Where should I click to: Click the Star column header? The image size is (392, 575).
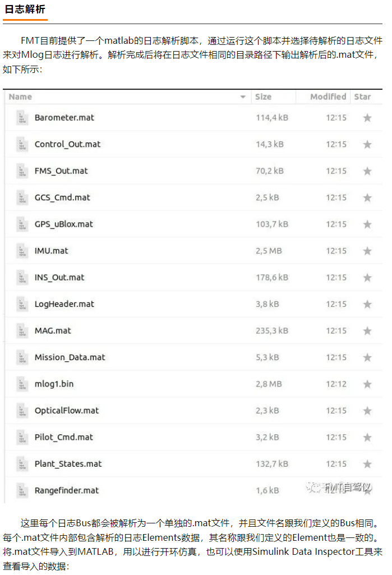pos(362,97)
